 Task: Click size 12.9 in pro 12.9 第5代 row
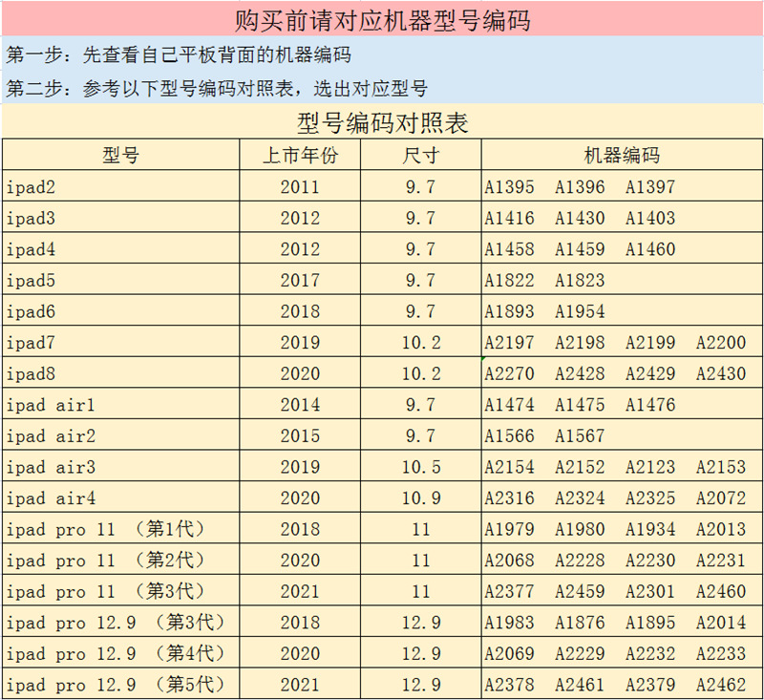(x=421, y=685)
